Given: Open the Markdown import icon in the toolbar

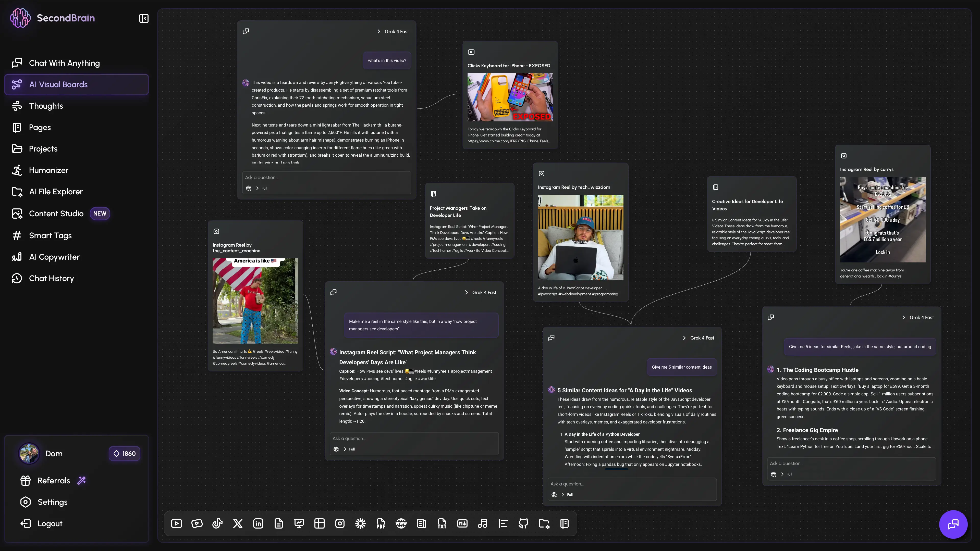Looking at the screenshot, I should (x=462, y=524).
